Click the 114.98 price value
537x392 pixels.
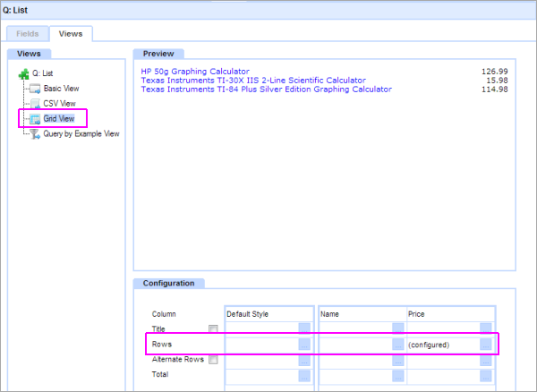point(495,89)
